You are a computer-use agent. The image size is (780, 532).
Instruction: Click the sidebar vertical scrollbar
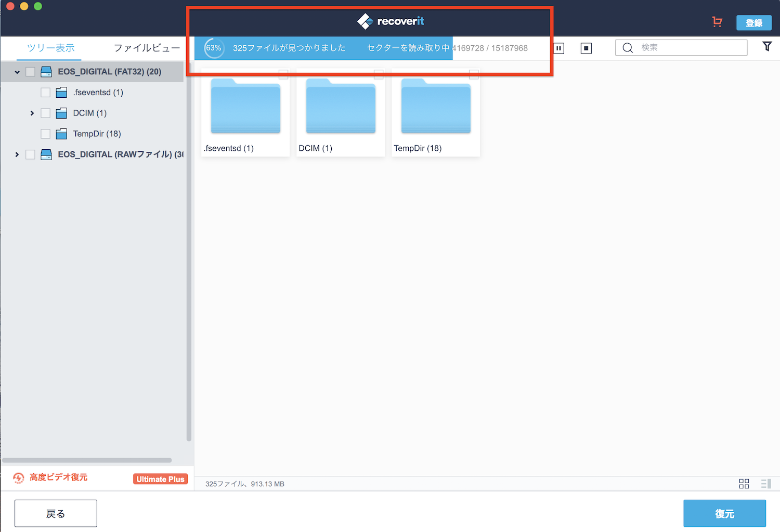point(189,251)
